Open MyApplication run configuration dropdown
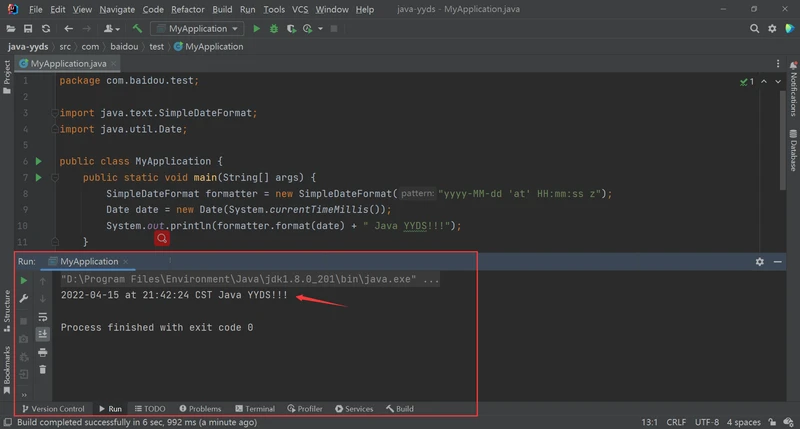This screenshot has height=429, width=800. [198, 29]
